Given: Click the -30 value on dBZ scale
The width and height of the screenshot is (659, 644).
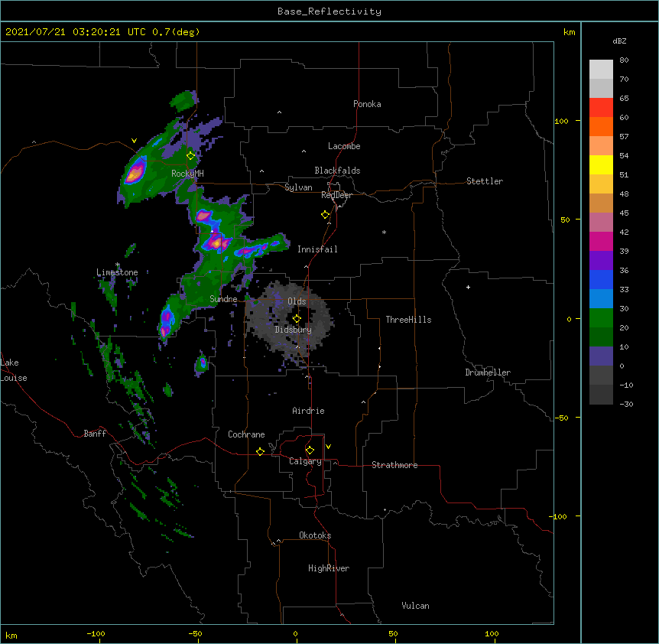Looking at the screenshot, I should pyautogui.click(x=626, y=404).
